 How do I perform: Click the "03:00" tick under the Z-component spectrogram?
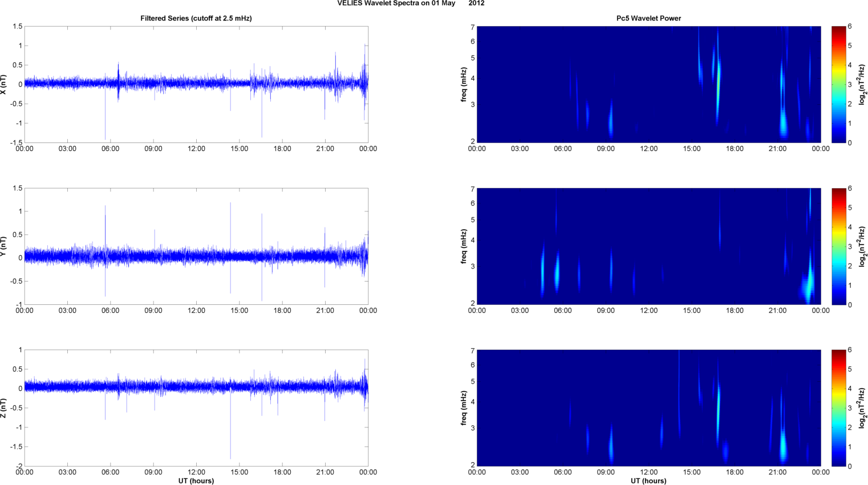click(x=520, y=472)
